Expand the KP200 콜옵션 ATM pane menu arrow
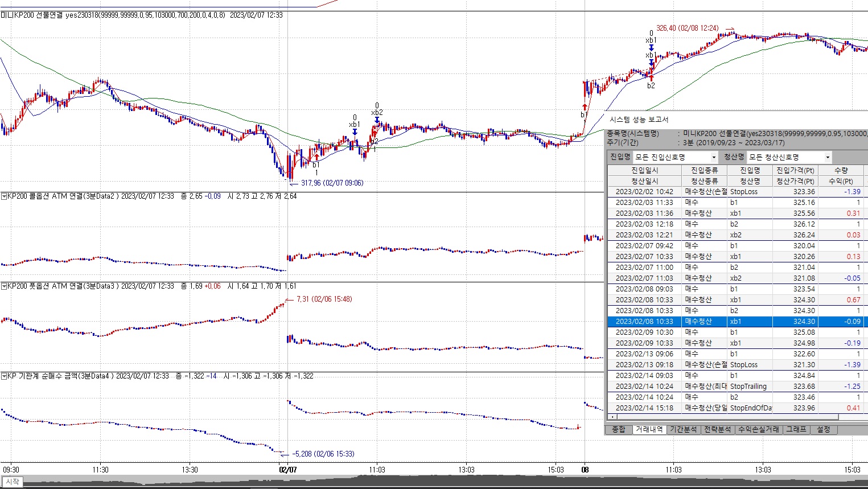This screenshot has height=489, width=868. click(4, 196)
